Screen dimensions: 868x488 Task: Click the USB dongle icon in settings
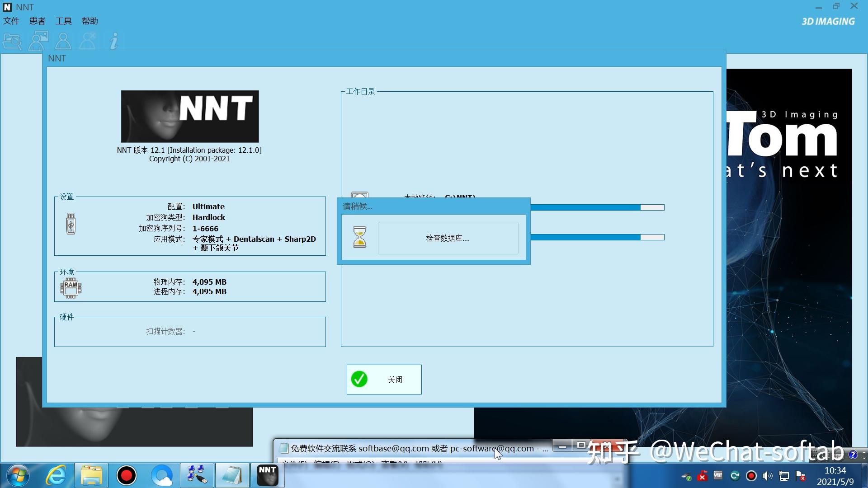[71, 224]
